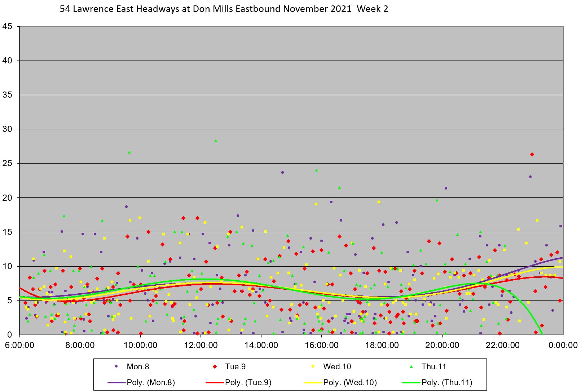Click the yellow square marker for Wed.10 in legend

click(313, 367)
